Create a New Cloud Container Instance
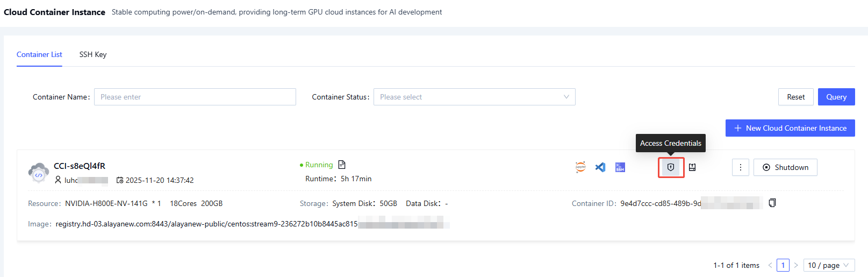The height and width of the screenshot is (277, 868). [x=790, y=128]
